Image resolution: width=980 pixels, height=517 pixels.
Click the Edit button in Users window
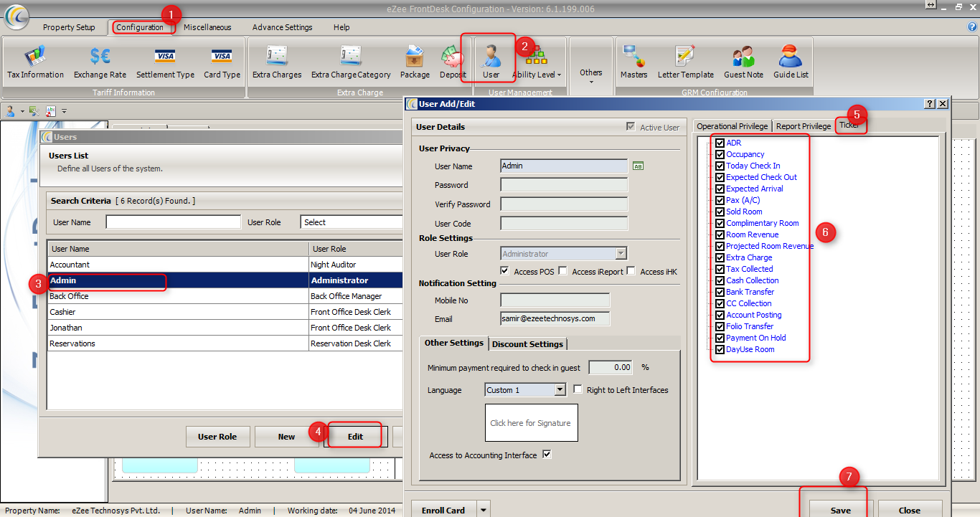pos(356,437)
